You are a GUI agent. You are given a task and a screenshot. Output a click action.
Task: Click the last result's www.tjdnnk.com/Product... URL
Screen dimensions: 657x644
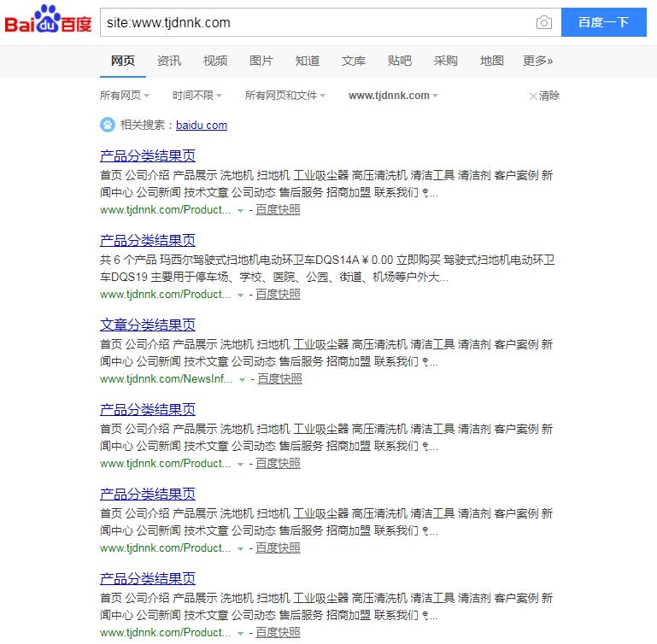165,632
